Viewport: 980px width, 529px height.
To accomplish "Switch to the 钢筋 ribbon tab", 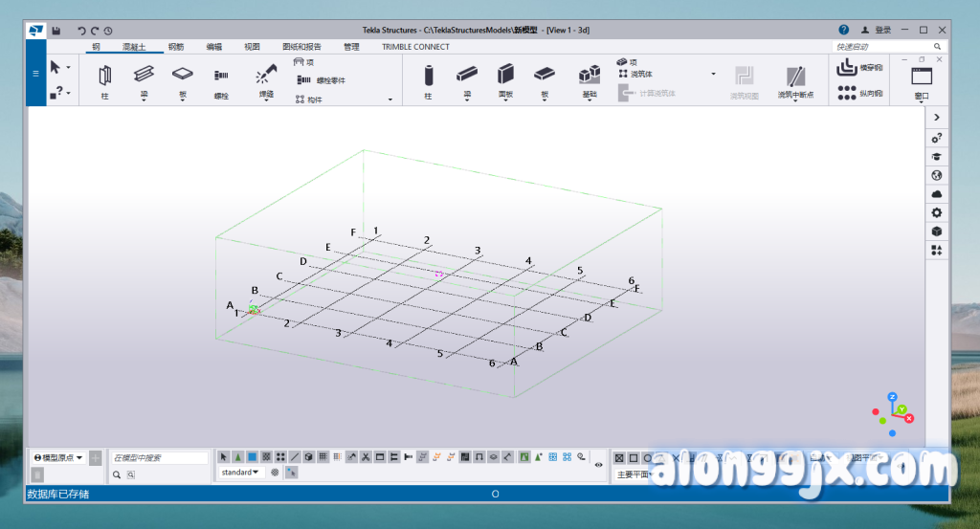I will tap(176, 46).
